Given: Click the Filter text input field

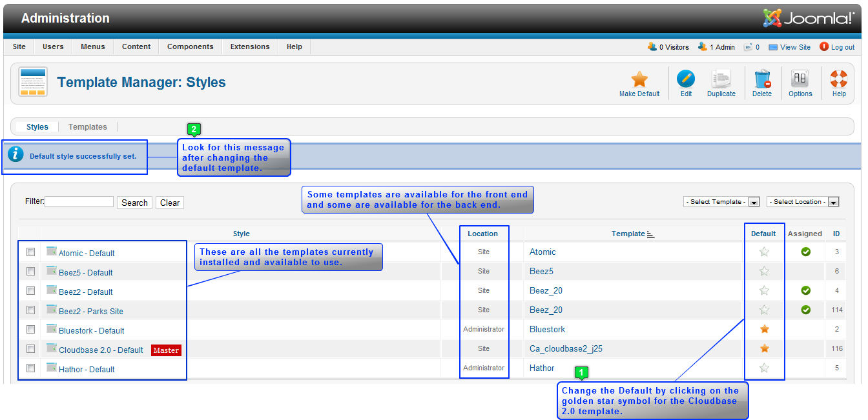Looking at the screenshot, I should [79, 202].
